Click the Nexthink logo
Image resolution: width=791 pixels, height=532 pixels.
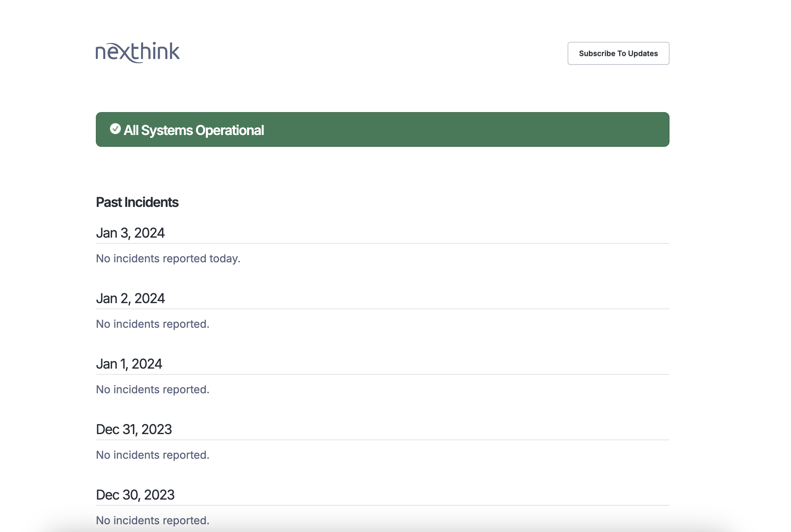click(137, 53)
